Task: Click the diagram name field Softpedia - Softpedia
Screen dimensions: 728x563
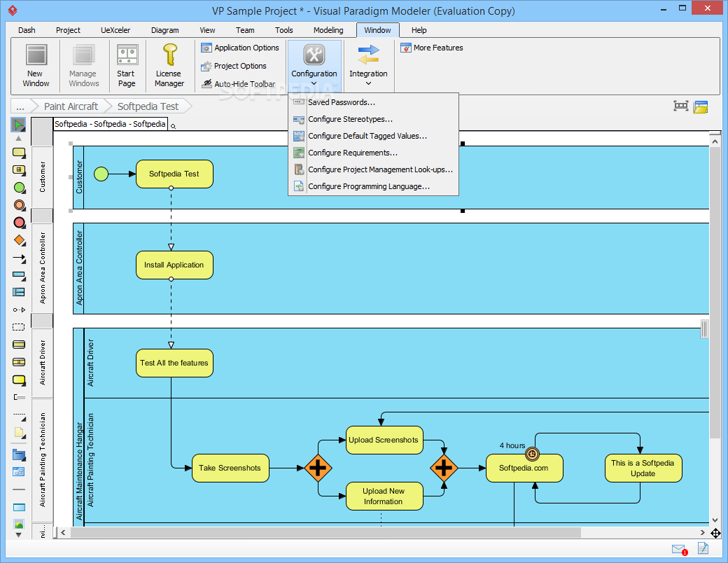Action: 110,124
